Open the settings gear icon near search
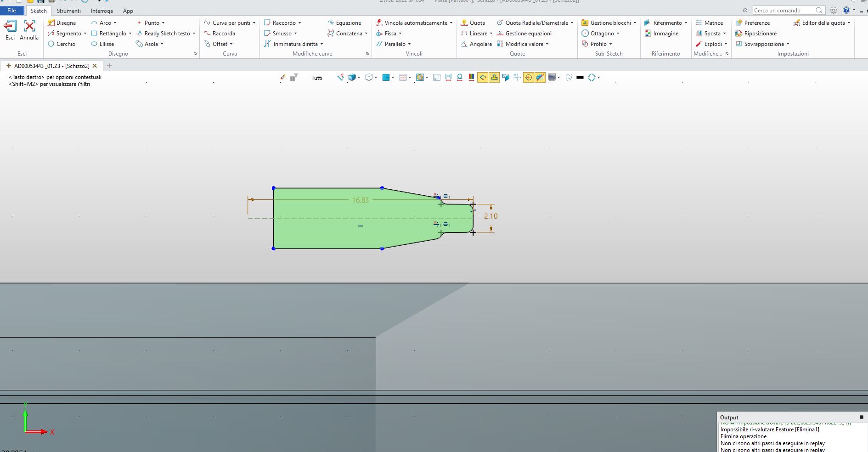Image resolution: width=868 pixels, height=452 pixels. 834,10
